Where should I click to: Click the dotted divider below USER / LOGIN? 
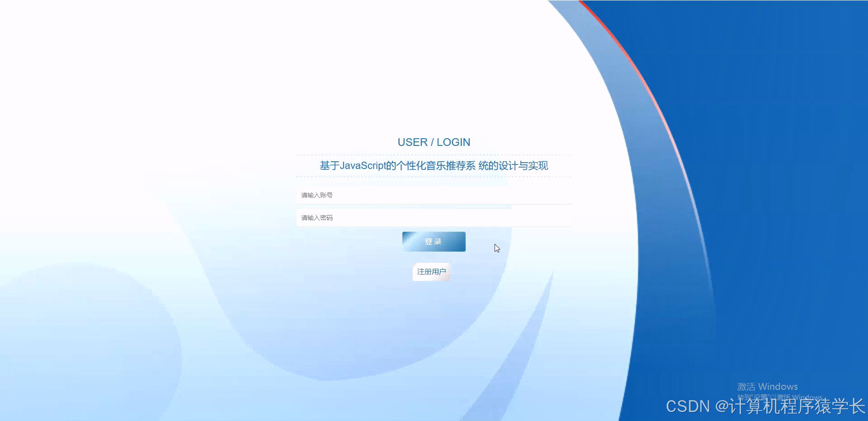[x=433, y=154]
